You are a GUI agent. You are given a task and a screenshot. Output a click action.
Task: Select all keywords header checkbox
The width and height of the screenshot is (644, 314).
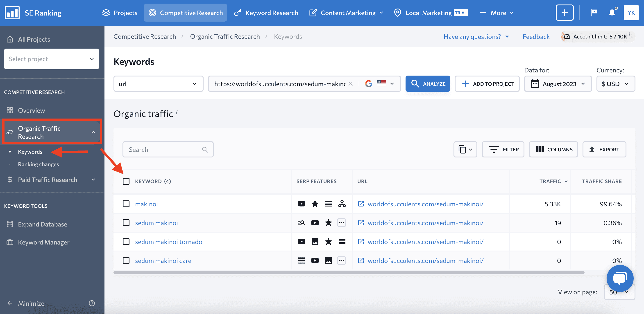[126, 181]
